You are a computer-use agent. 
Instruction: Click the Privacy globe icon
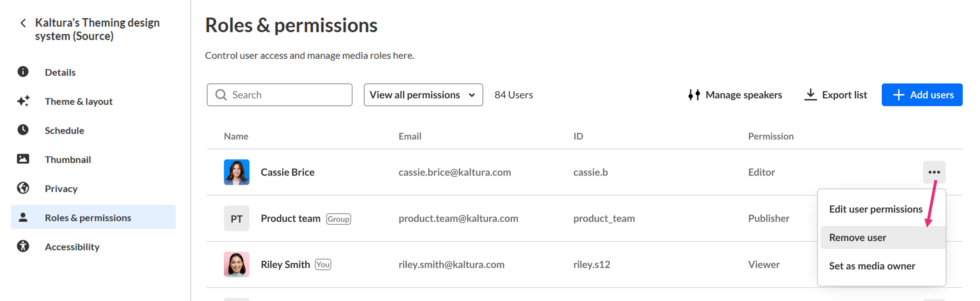point(23,188)
